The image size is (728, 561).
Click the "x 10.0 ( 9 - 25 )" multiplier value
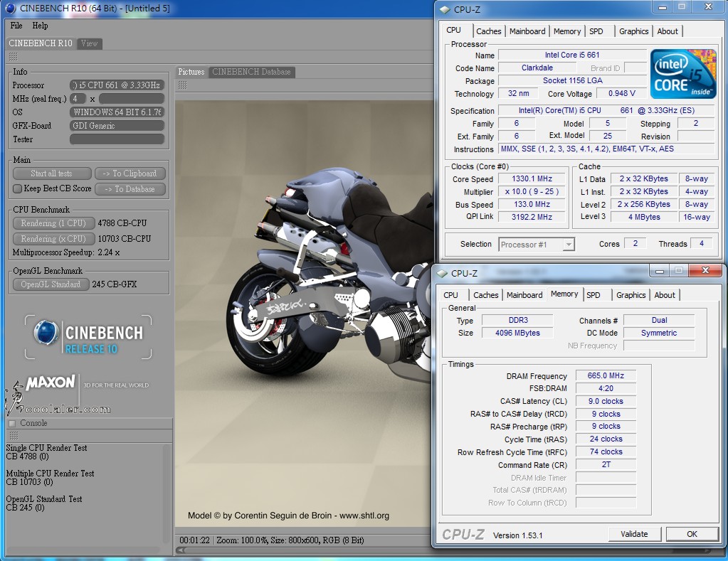point(532,192)
